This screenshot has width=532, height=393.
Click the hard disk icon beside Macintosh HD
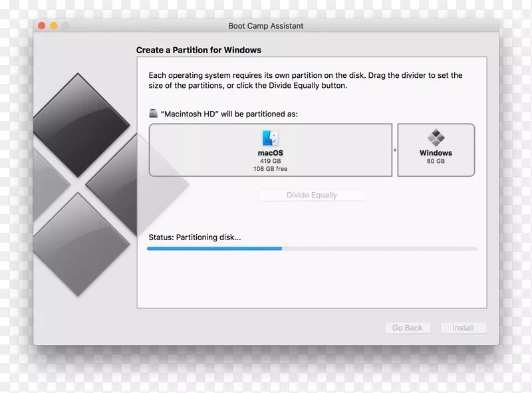[x=153, y=113]
